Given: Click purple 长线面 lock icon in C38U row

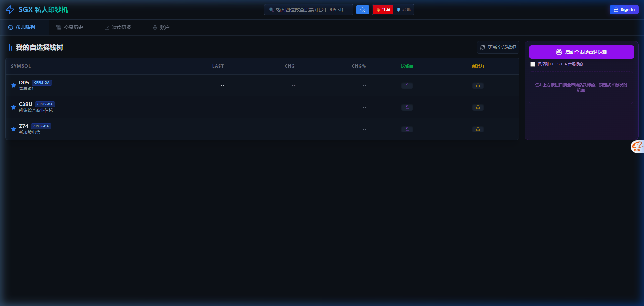Looking at the screenshot, I should click(407, 107).
